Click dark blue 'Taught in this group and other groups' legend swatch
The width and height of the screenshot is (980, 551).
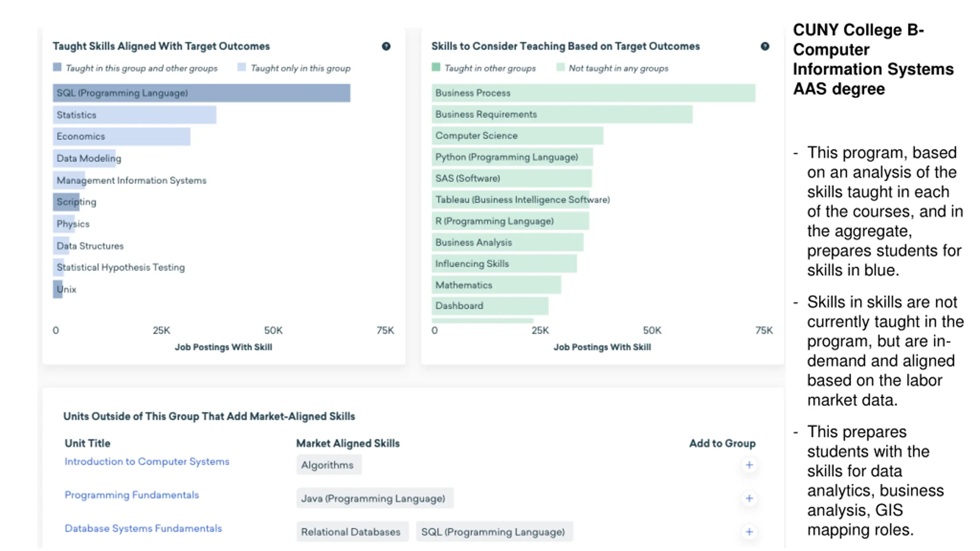[x=57, y=67]
